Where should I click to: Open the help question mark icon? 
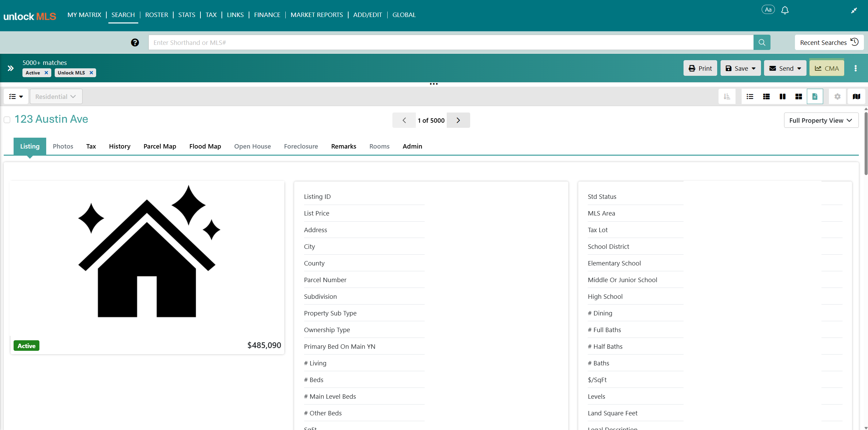click(x=135, y=42)
